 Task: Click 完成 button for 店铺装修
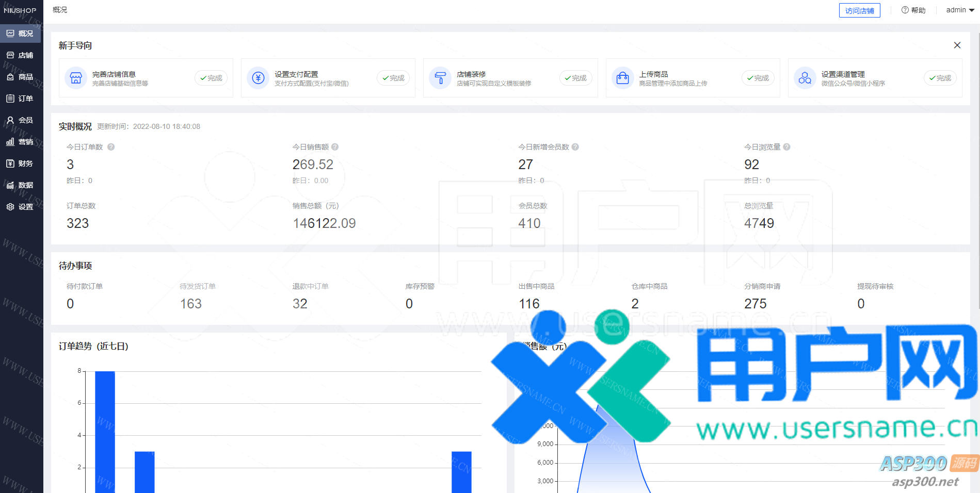coord(575,78)
